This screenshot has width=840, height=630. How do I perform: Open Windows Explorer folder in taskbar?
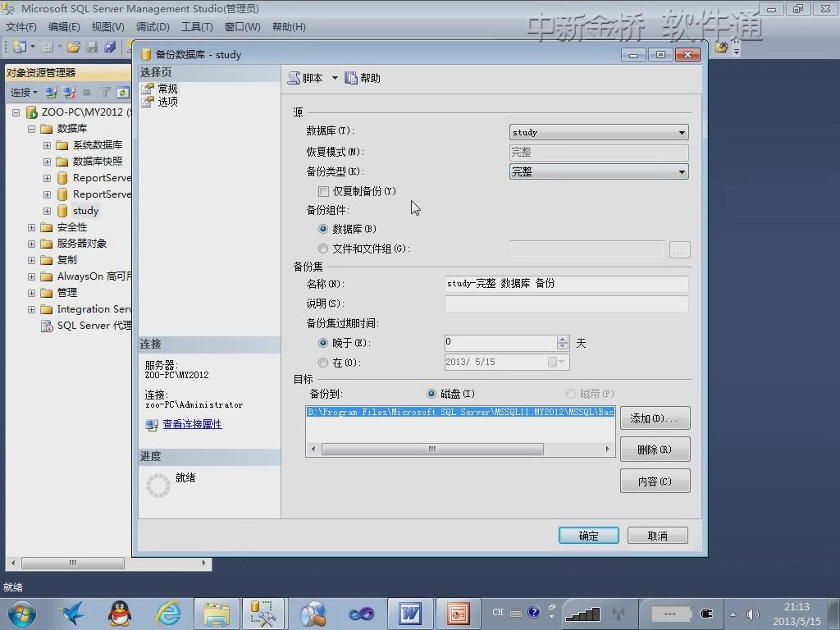pos(217,614)
